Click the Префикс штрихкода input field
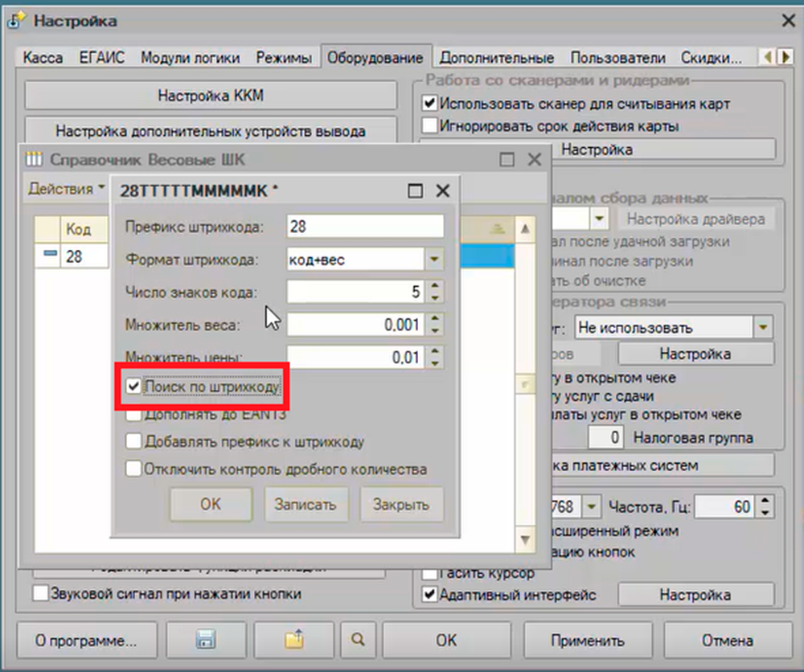This screenshot has width=804, height=672. [365, 227]
